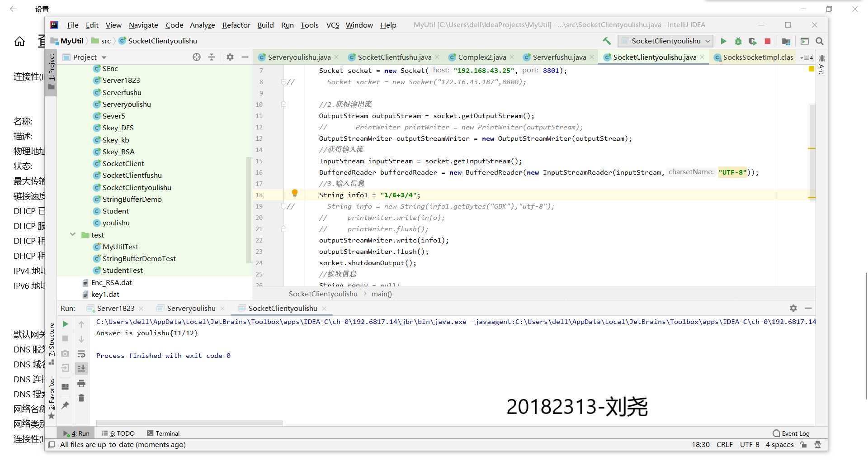Collapse all in Project panel
Image resolution: width=868 pixels, height=466 pixels.
point(212,57)
